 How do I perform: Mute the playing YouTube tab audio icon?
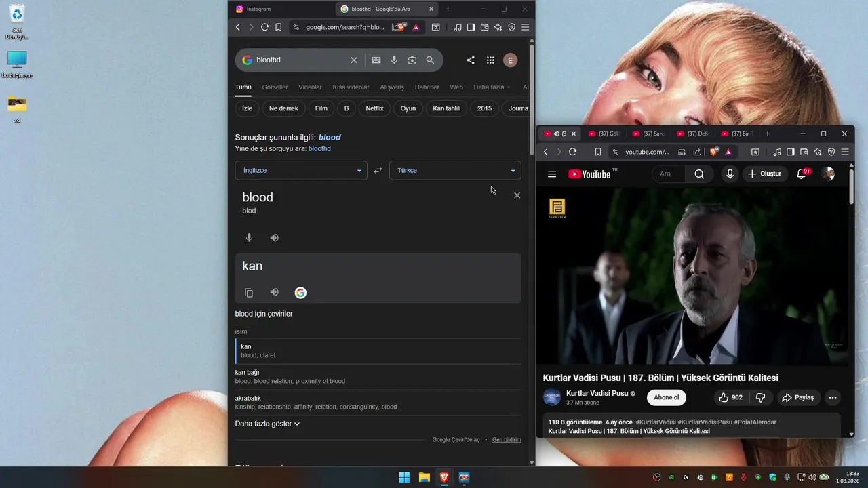point(556,134)
